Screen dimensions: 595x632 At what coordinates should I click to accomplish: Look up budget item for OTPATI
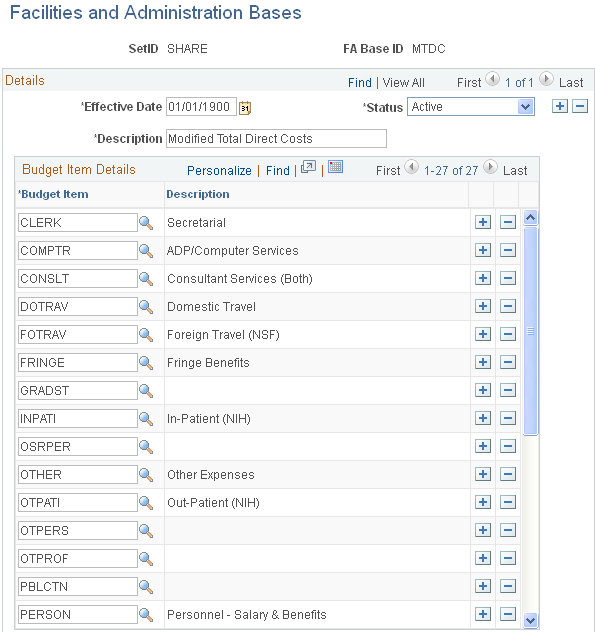click(x=146, y=503)
